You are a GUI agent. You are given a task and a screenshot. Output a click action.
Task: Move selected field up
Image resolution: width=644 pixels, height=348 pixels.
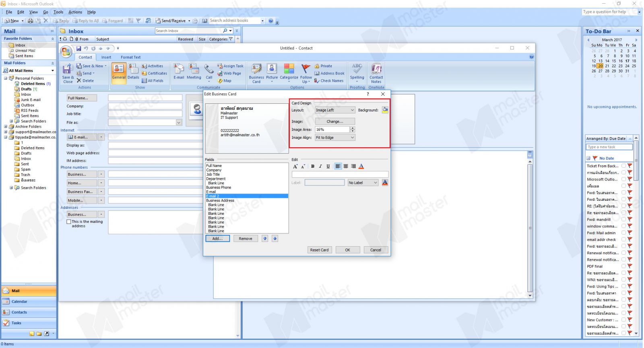pyautogui.click(x=265, y=239)
